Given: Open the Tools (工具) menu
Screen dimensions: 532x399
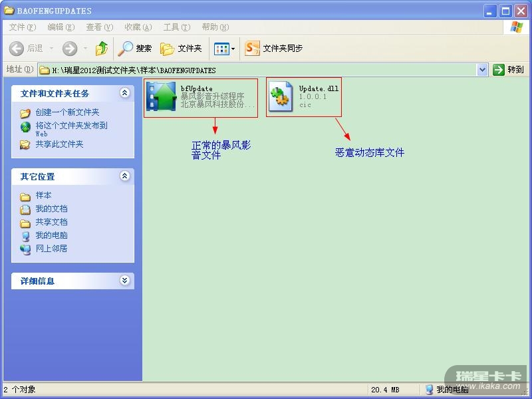Looking at the screenshot, I should coord(177,27).
